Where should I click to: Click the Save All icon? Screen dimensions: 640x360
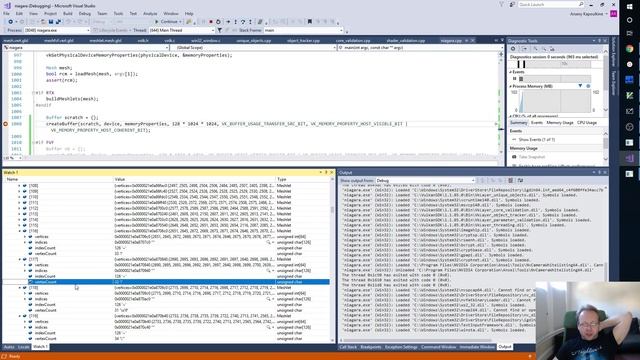(x=58, y=22)
